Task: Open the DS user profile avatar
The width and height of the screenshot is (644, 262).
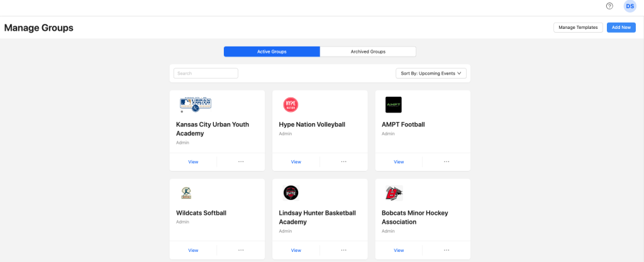Action: point(630,6)
